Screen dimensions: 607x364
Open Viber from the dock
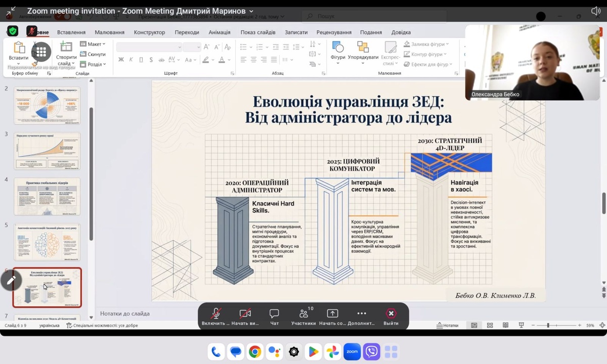[372, 351]
